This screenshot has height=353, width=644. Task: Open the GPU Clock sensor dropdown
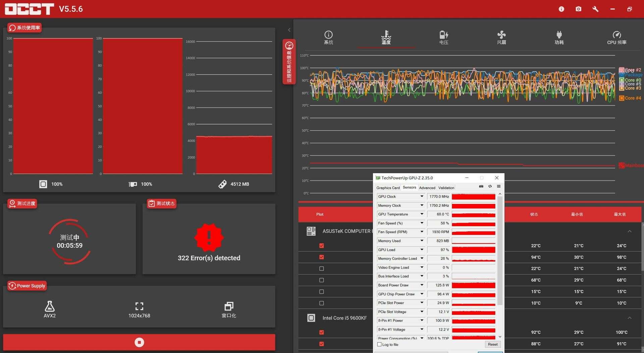pos(422,196)
